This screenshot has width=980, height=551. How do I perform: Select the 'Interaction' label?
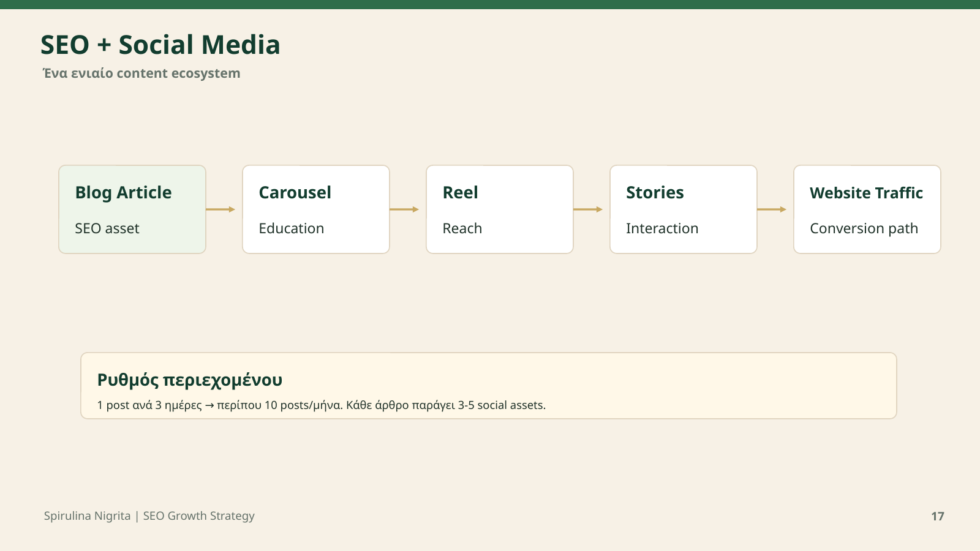662,228
